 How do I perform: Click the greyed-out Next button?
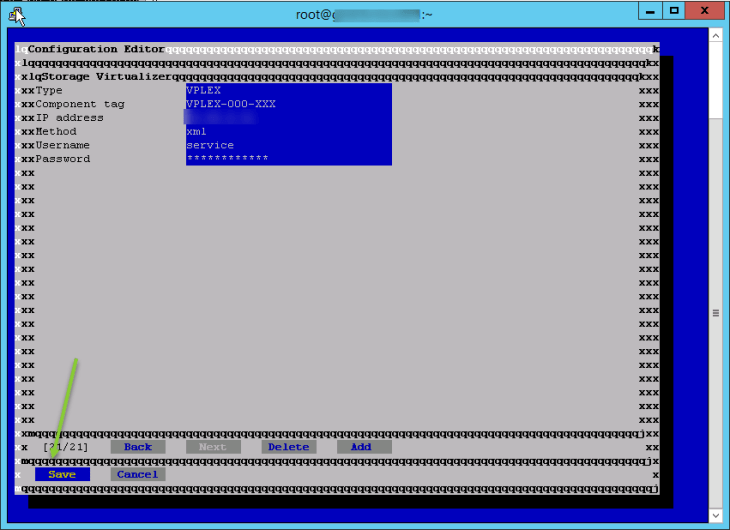(x=213, y=447)
